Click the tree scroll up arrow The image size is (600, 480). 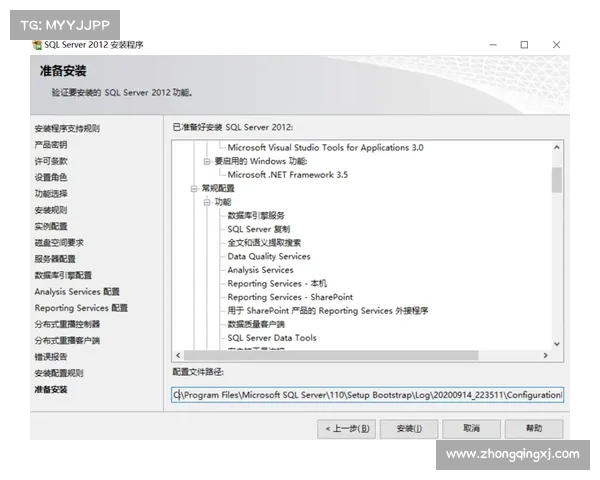[557, 147]
